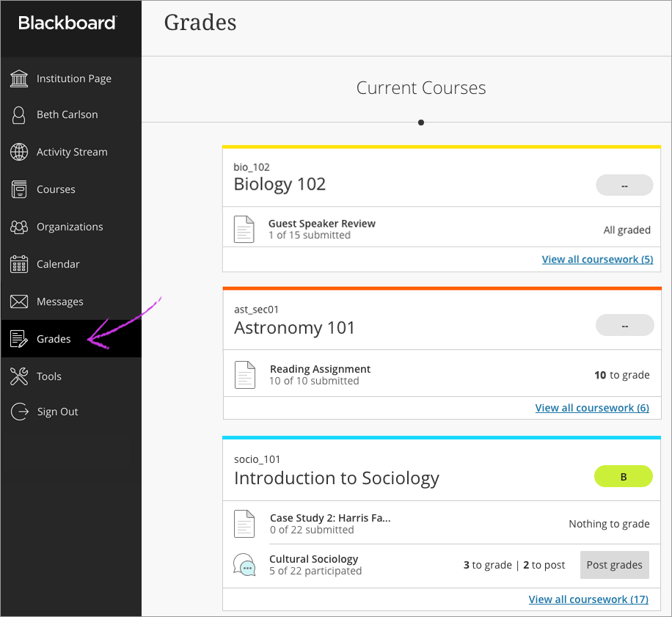The height and width of the screenshot is (617, 672).
Task: Click the B grade pill for Introduction to Sociology
Action: 623,476
